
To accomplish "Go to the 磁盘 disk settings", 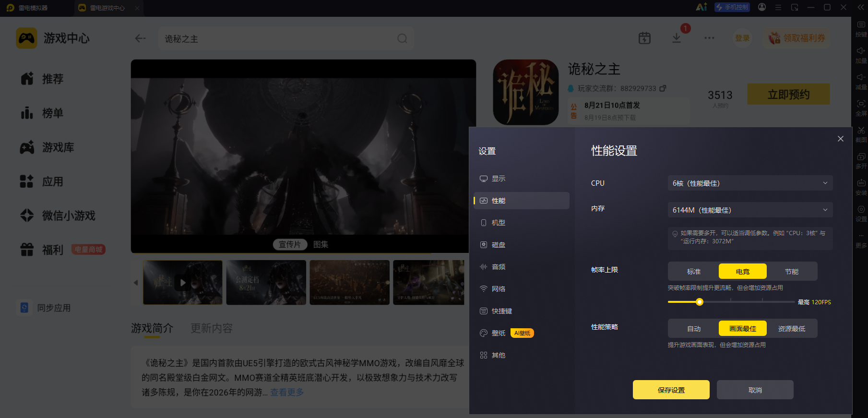I will click(x=521, y=245).
